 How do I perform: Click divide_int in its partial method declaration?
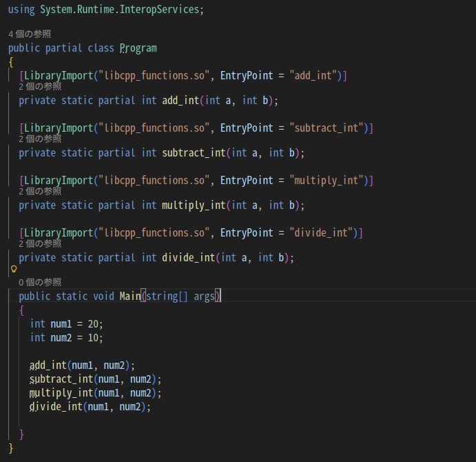(189, 258)
